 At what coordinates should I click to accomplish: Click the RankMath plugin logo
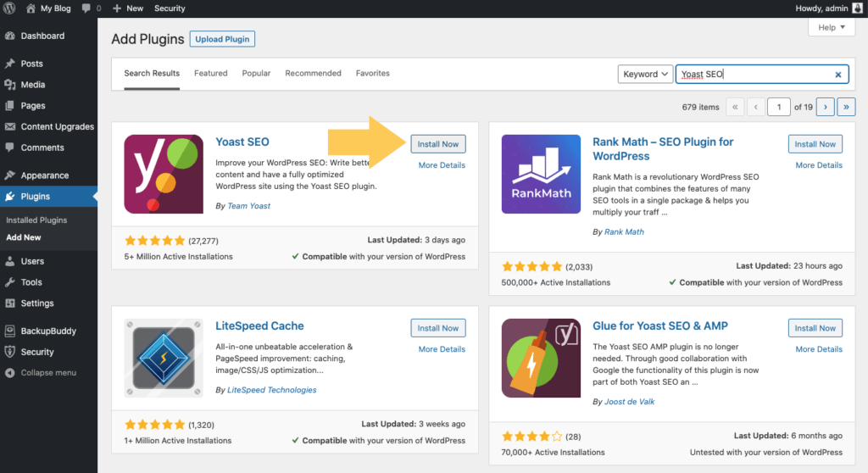point(541,174)
